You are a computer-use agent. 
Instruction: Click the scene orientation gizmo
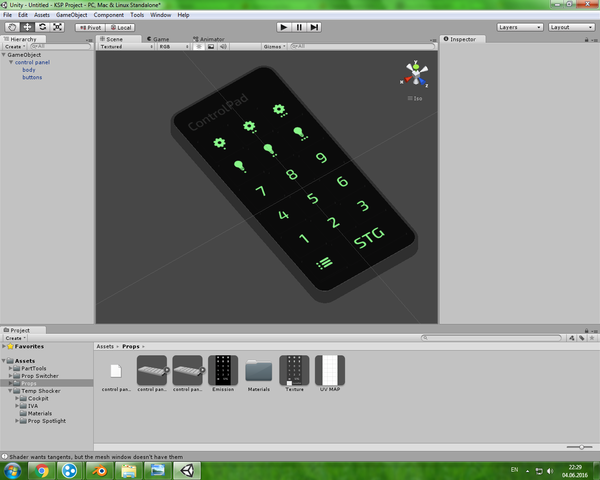pyautogui.click(x=413, y=76)
